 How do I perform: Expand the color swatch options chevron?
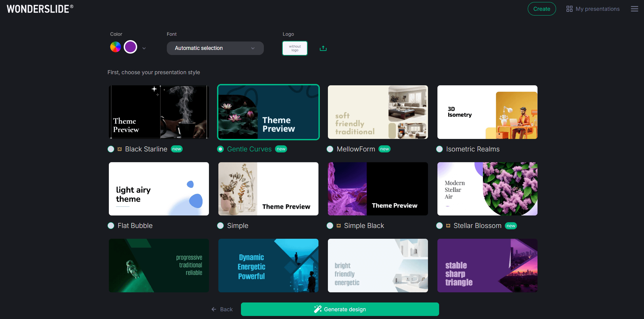[144, 48]
